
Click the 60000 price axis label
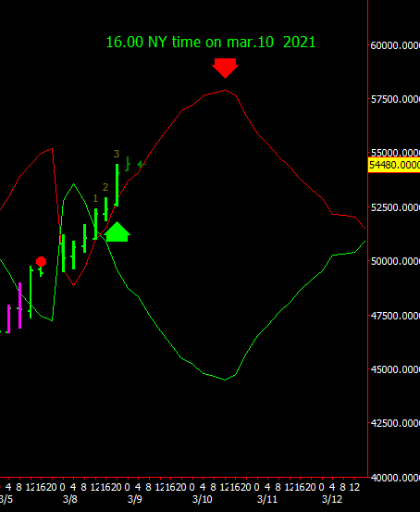[x=395, y=45]
